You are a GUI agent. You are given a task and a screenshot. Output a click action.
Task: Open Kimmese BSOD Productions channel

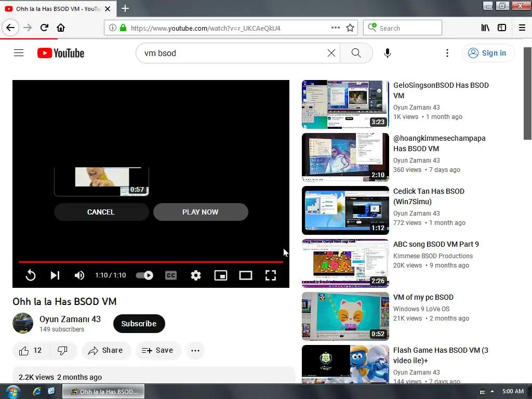coord(433,256)
